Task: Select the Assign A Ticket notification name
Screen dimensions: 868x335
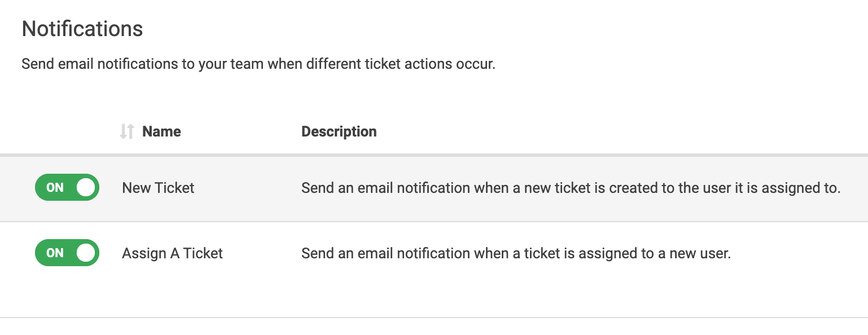Action: [x=172, y=254]
